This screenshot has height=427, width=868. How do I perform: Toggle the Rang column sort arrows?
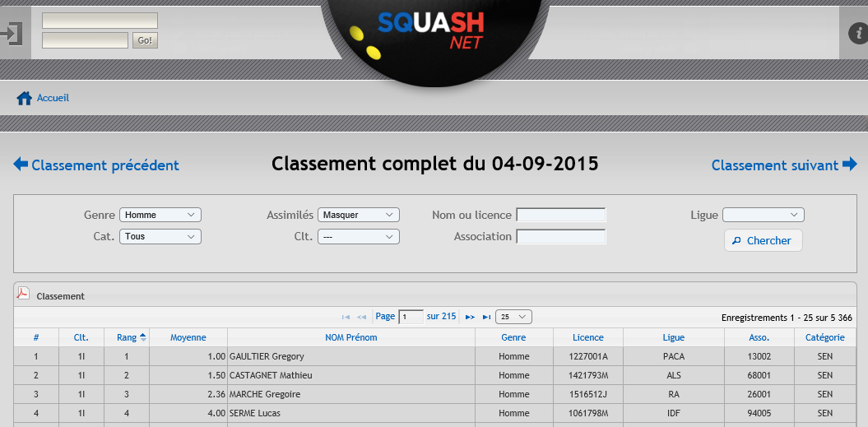[x=143, y=337]
